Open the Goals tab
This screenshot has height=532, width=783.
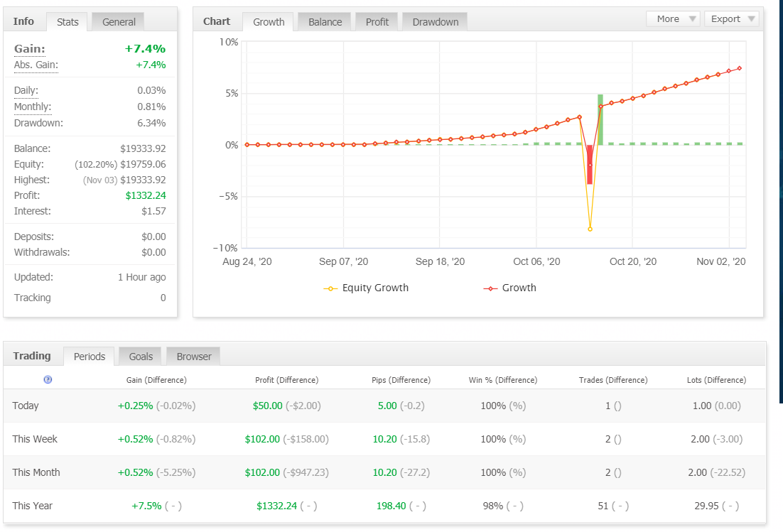coord(141,357)
